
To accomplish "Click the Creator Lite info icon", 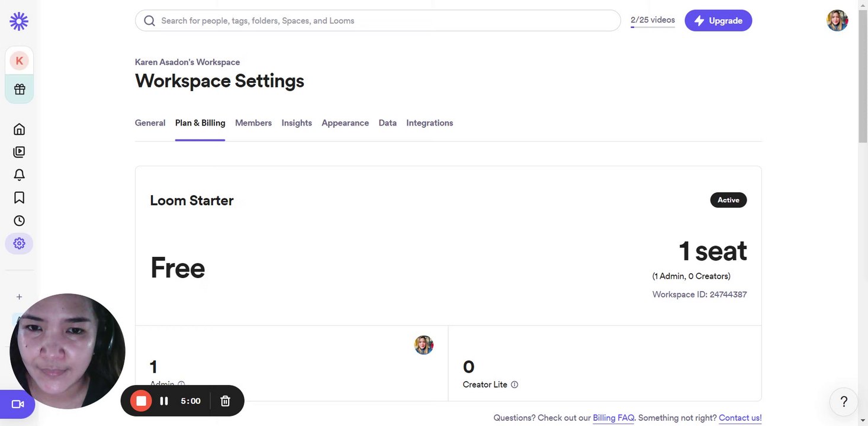I will click(515, 385).
